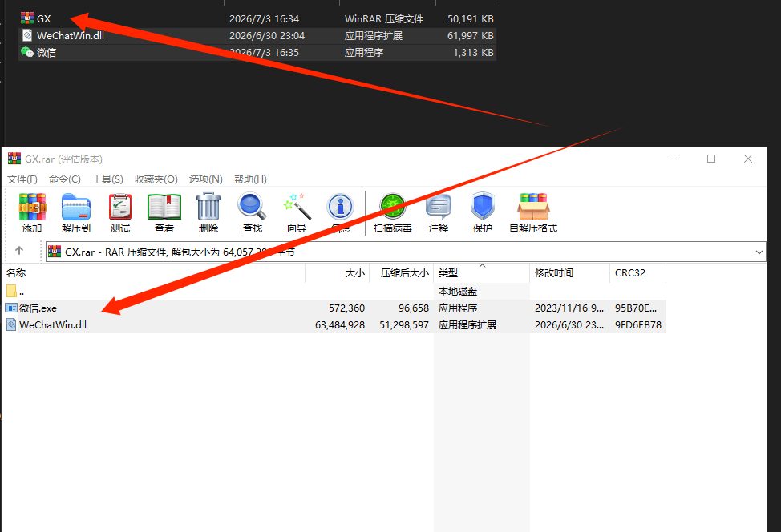781x532 pixels.
Task: Go up one level with arrow button
Action: (x=19, y=251)
